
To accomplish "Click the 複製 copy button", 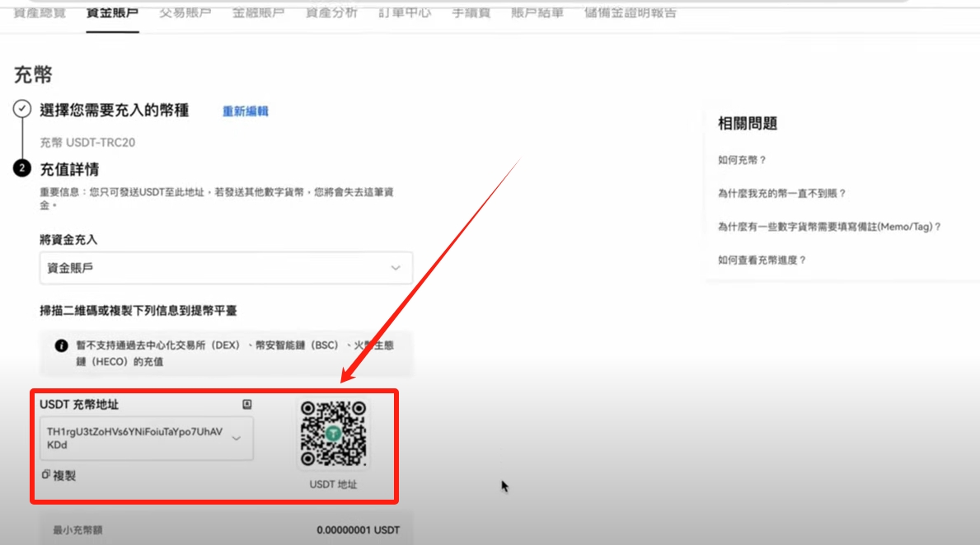I will [59, 476].
